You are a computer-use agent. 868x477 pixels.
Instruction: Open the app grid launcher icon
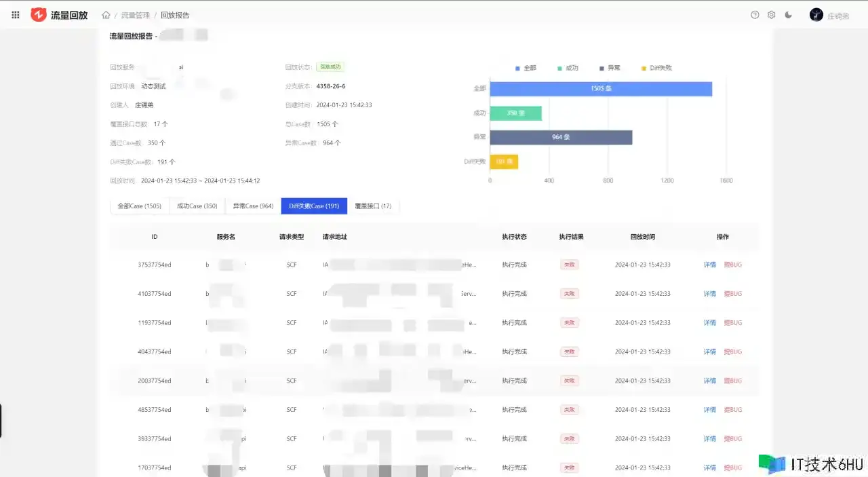coord(16,15)
